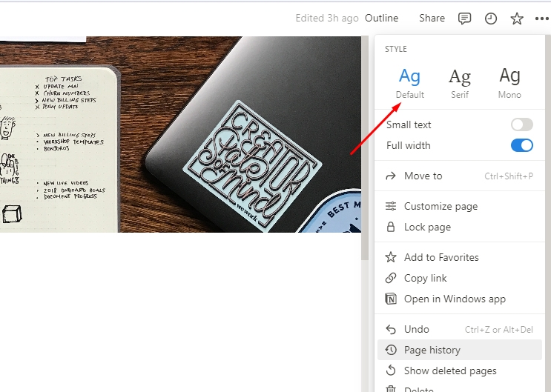Click the Share button
Screen dimensions: 551x392
(432, 19)
